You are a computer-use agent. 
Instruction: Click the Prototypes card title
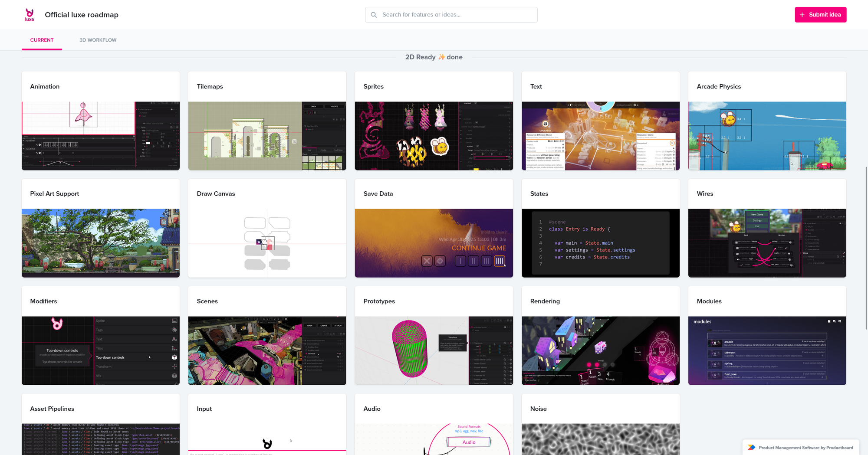click(x=379, y=301)
